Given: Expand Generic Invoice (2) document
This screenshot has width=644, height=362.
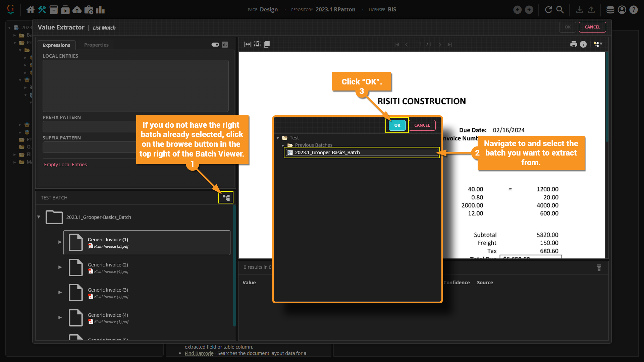Looking at the screenshot, I should (x=60, y=267).
